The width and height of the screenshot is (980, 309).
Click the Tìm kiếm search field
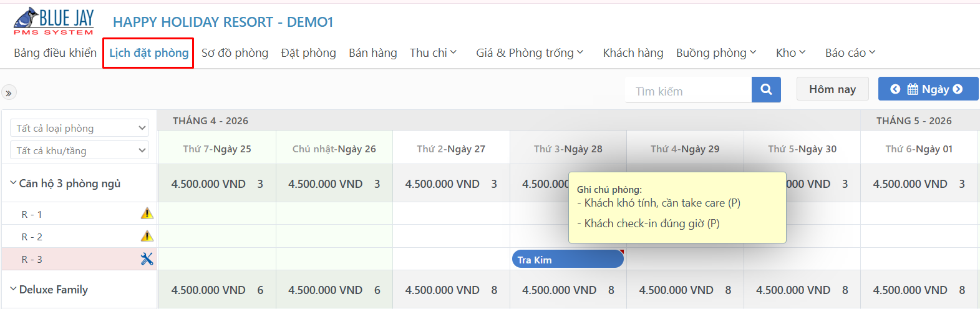[689, 91]
